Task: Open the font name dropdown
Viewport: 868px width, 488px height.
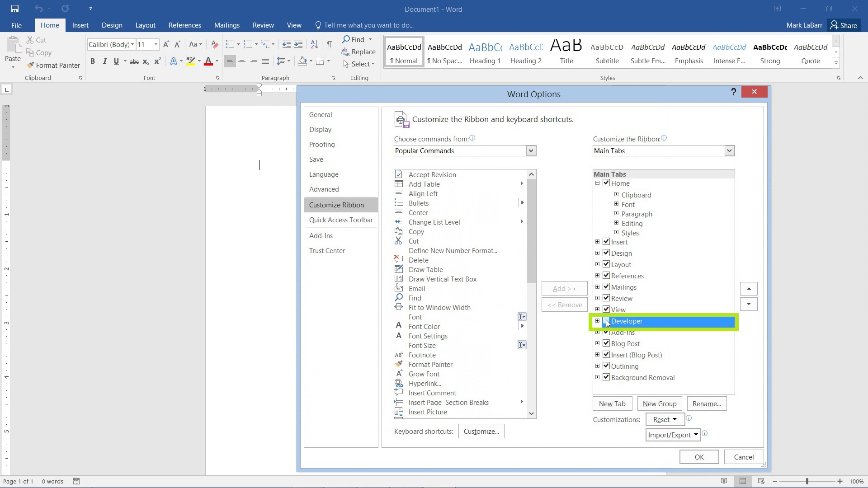Action: [x=132, y=44]
